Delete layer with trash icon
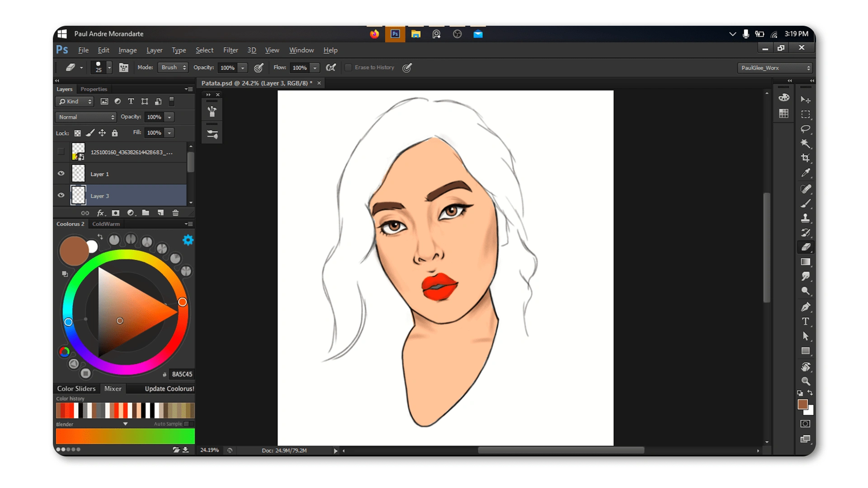The image size is (868, 488). pos(175,213)
